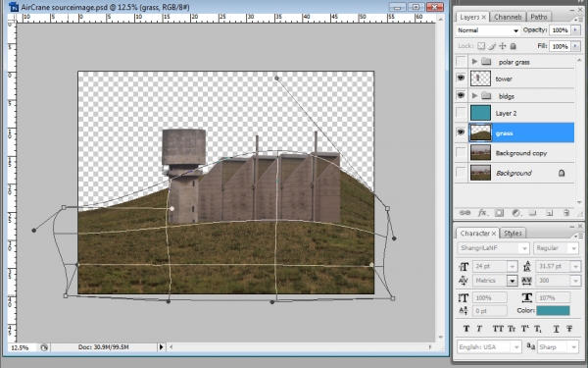Lock all layer attributes
The image size is (588, 368).
[x=513, y=46]
